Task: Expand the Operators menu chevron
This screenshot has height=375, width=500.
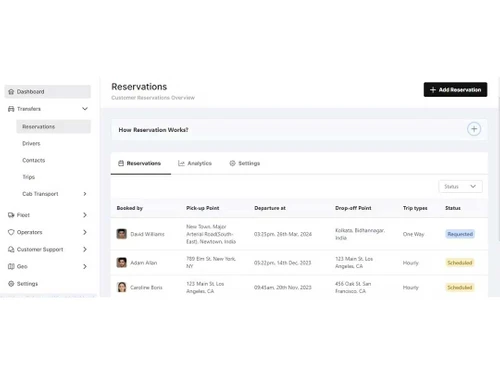Action: point(85,232)
